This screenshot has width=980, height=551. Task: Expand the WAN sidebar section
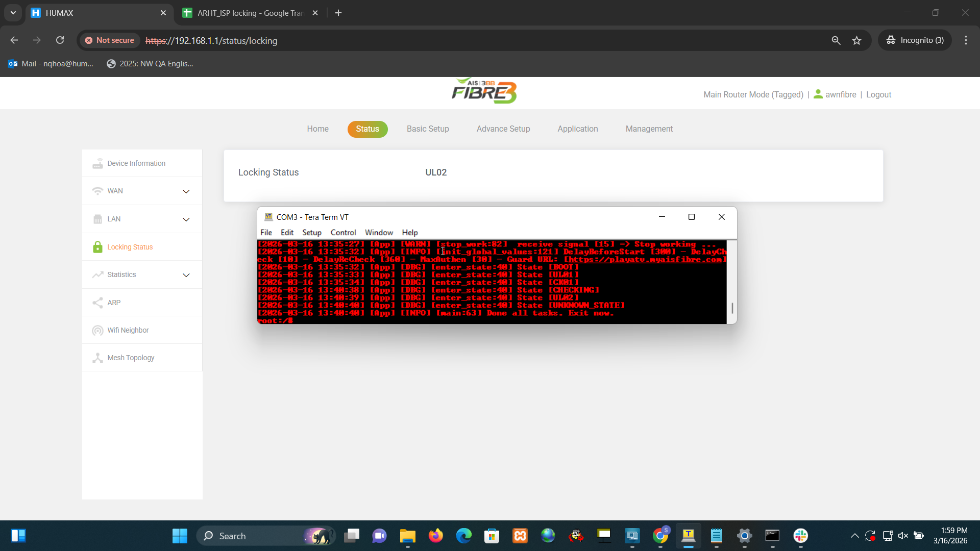[186, 191]
